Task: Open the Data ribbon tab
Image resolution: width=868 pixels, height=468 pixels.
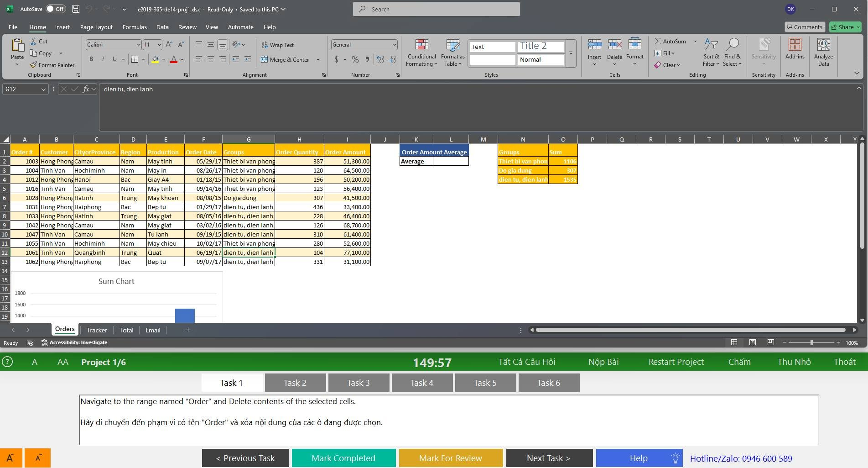Action: [x=162, y=27]
